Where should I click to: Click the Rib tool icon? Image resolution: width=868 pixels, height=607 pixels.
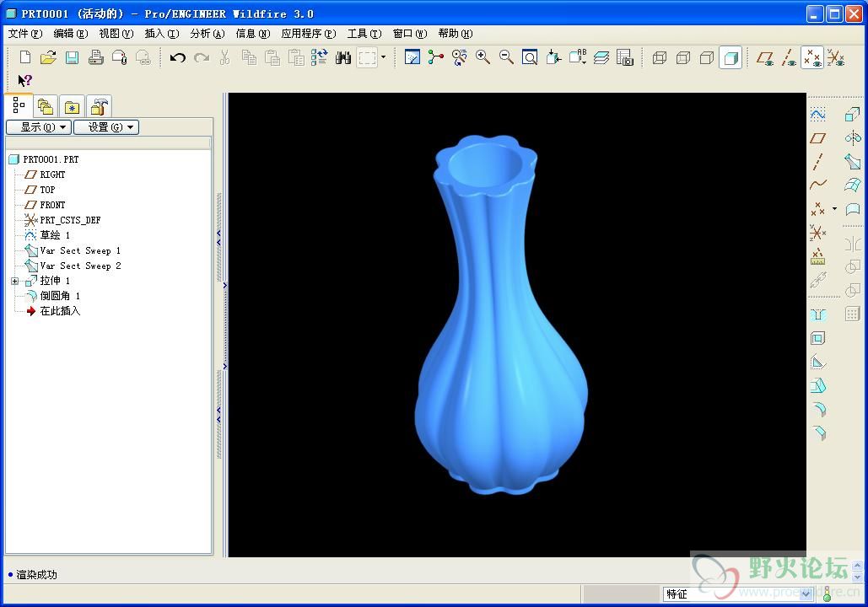click(817, 363)
